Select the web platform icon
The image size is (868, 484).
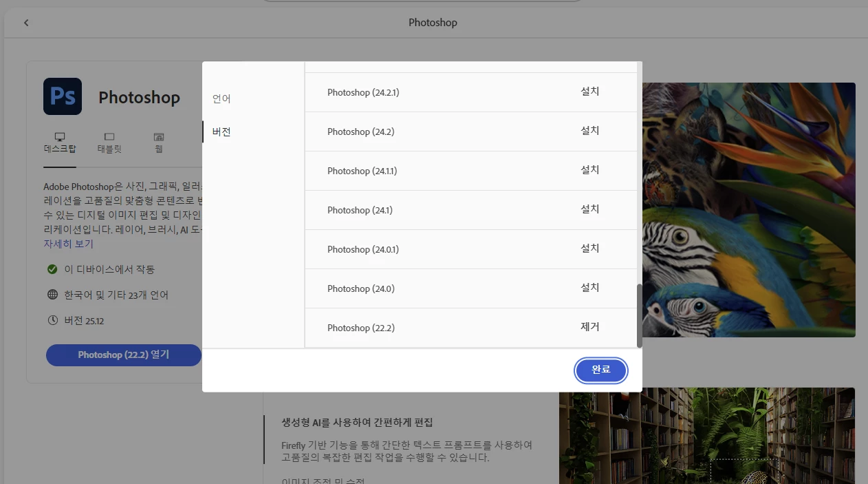159,137
